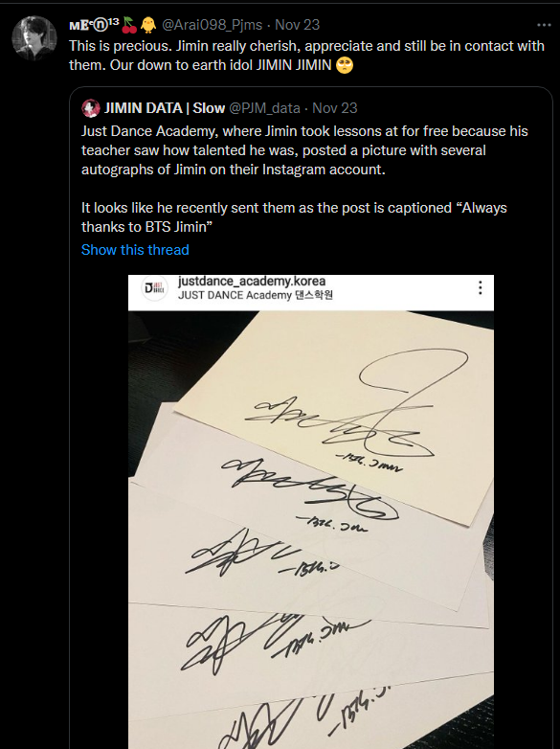Screen dimensions: 560x749
Task: Click the tweet author's display name with cherries
Action: (x=102, y=25)
